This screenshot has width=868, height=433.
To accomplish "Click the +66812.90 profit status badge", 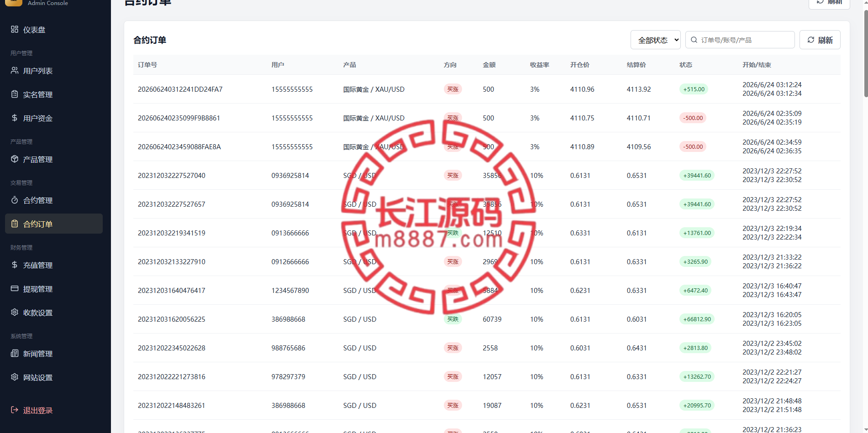I will point(697,319).
